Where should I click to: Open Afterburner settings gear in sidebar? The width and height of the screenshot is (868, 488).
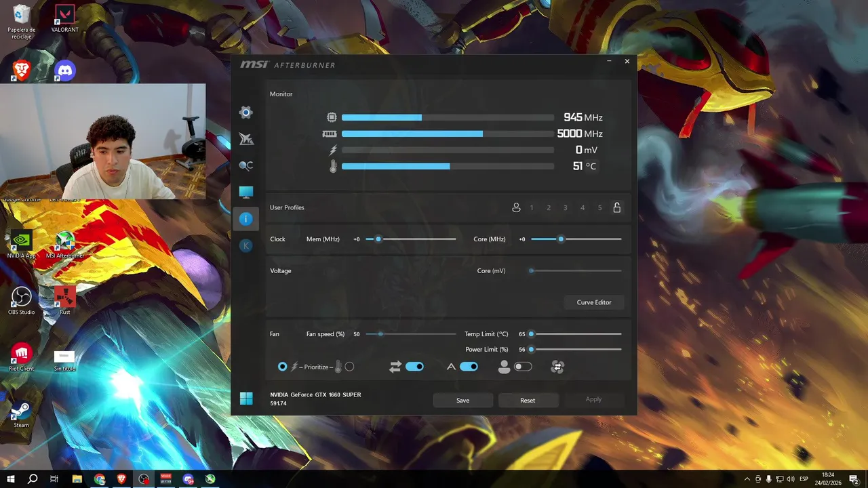tap(246, 113)
